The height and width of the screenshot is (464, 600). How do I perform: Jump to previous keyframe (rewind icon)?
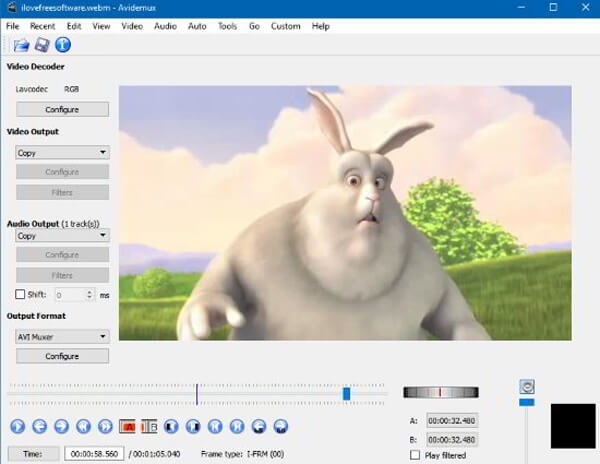click(x=83, y=426)
